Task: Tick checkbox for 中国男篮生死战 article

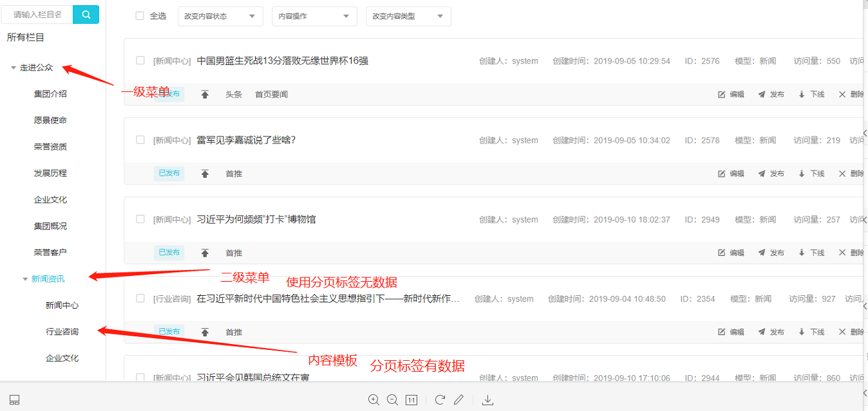Action: 140,60
